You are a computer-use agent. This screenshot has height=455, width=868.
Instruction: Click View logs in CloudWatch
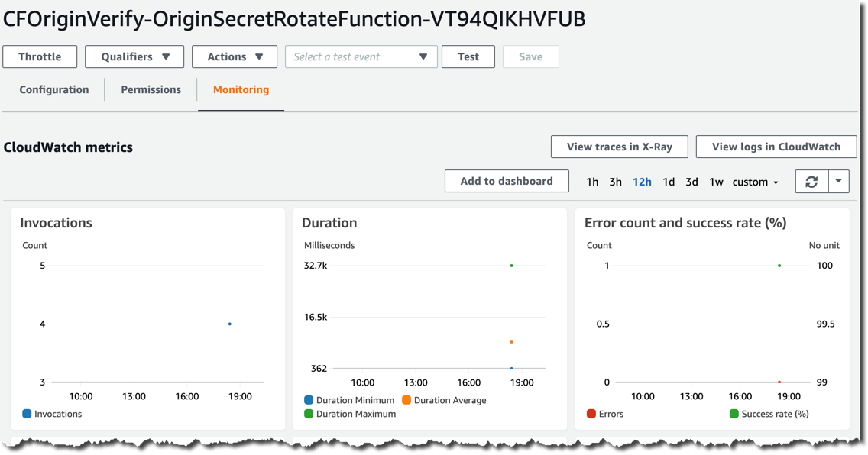776,147
